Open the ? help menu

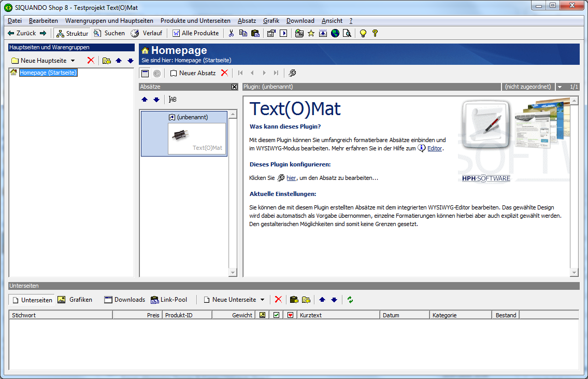(351, 21)
